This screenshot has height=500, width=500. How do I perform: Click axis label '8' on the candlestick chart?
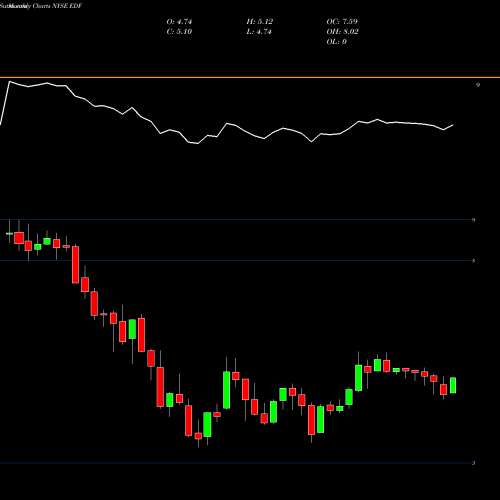[x=474, y=261]
